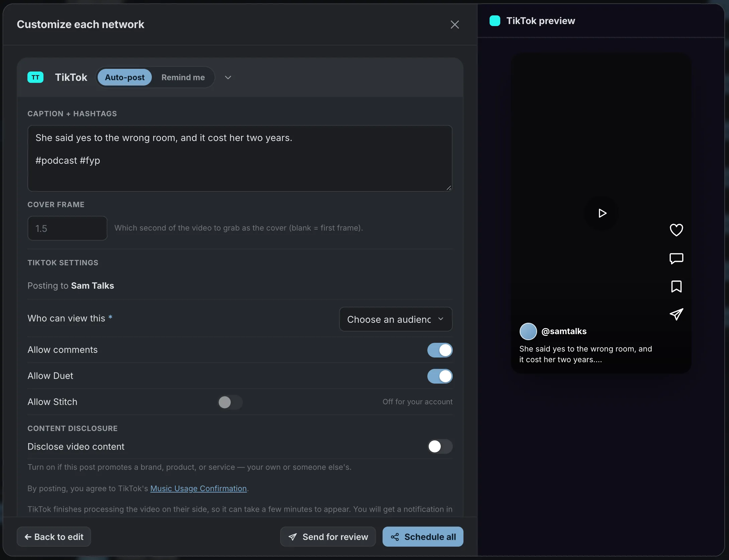Play the TikTok preview video

[x=602, y=213]
